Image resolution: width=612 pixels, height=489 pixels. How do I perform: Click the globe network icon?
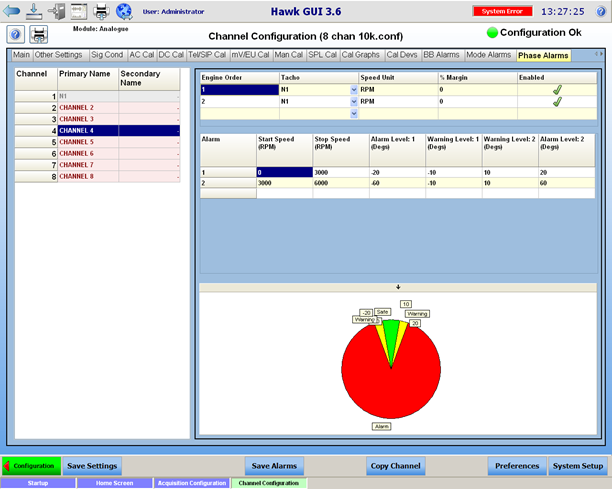click(x=125, y=11)
